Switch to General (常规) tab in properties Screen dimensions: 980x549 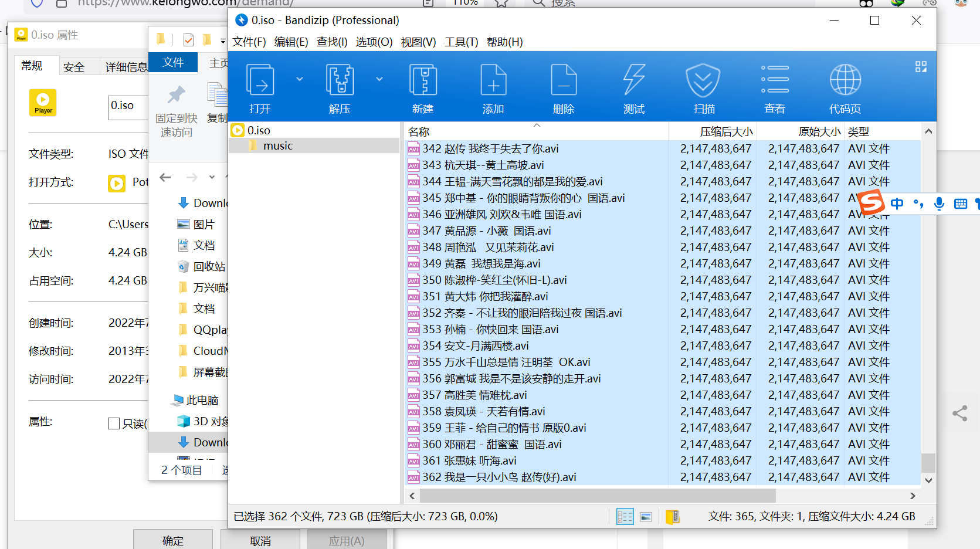tap(32, 66)
